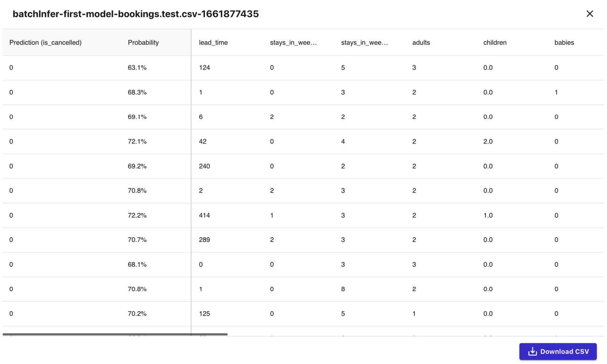Select the adults column header
Screen dimensions: 607x364
(421, 43)
